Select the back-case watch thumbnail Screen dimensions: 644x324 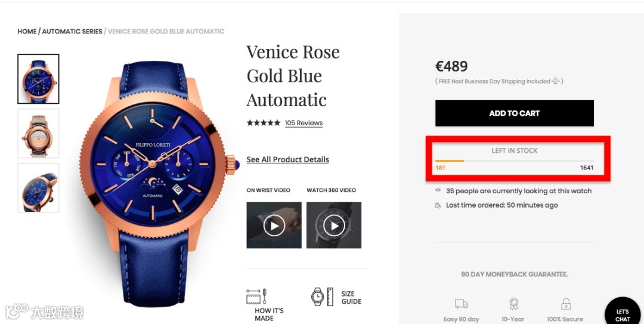(38, 133)
